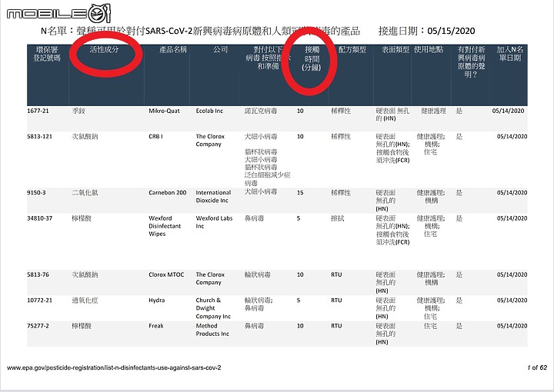
Task: Select company International Dioxcide Inc
Action: 213,197
